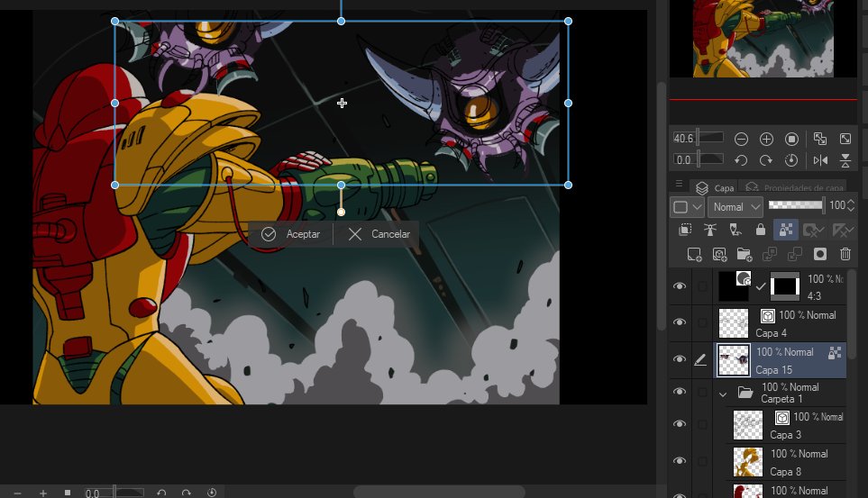Viewport: 868px width, 498px height.
Task: Click status bar reset rotation icon
Action: point(212,493)
